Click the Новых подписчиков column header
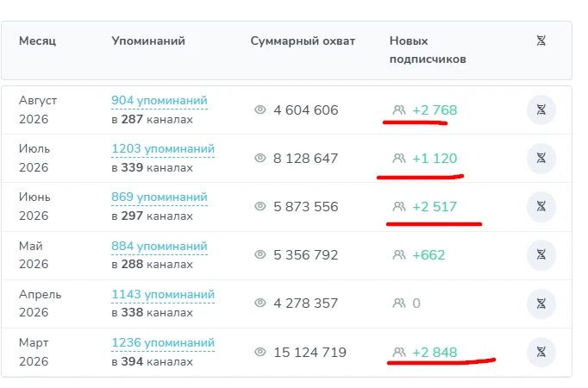Image resolution: width=588 pixels, height=388 pixels. (428, 50)
